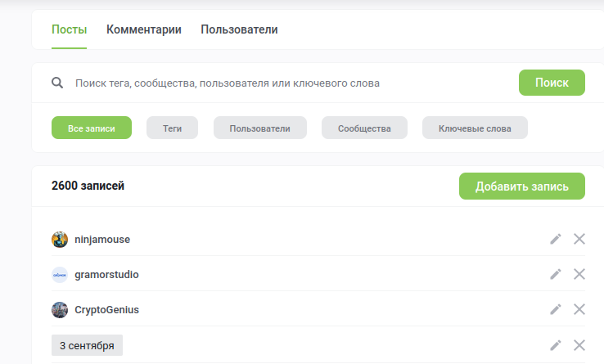Click the Добавить запись button
The width and height of the screenshot is (604, 364).
point(521,186)
